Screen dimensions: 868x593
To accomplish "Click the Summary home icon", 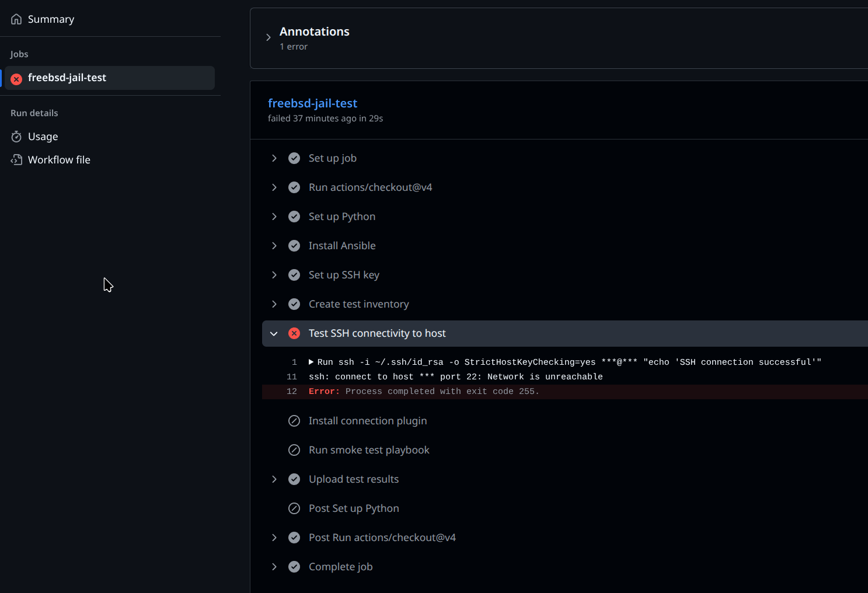I will pyautogui.click(x=16, y=19).
